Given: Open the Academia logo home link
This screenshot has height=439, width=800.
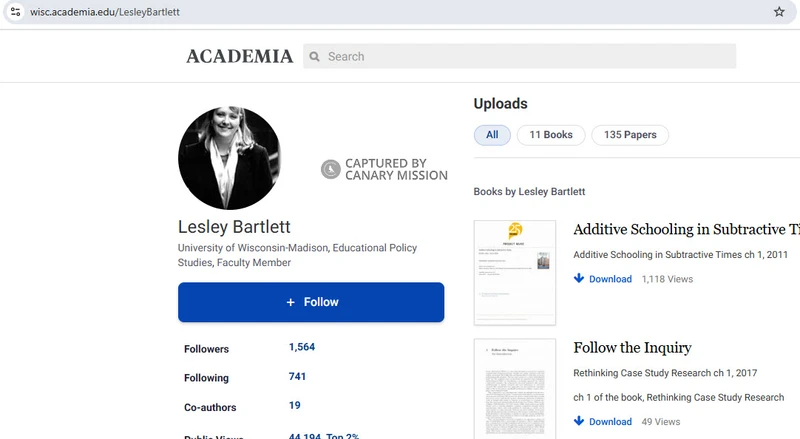Looking at the screenshot, I should (240, 56).
